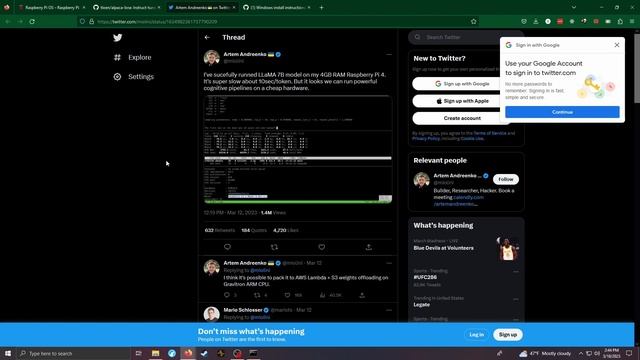
Task: Open the weather widget showing Mostly cloudy
Action: 545,353
